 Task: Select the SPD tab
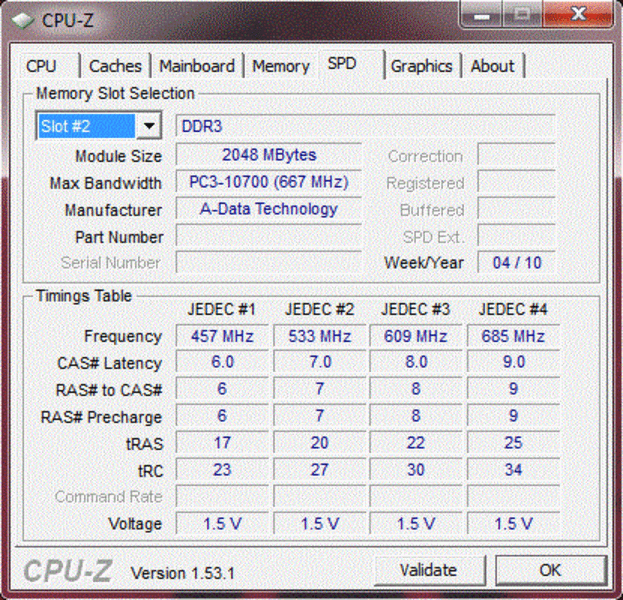[342, 64]
